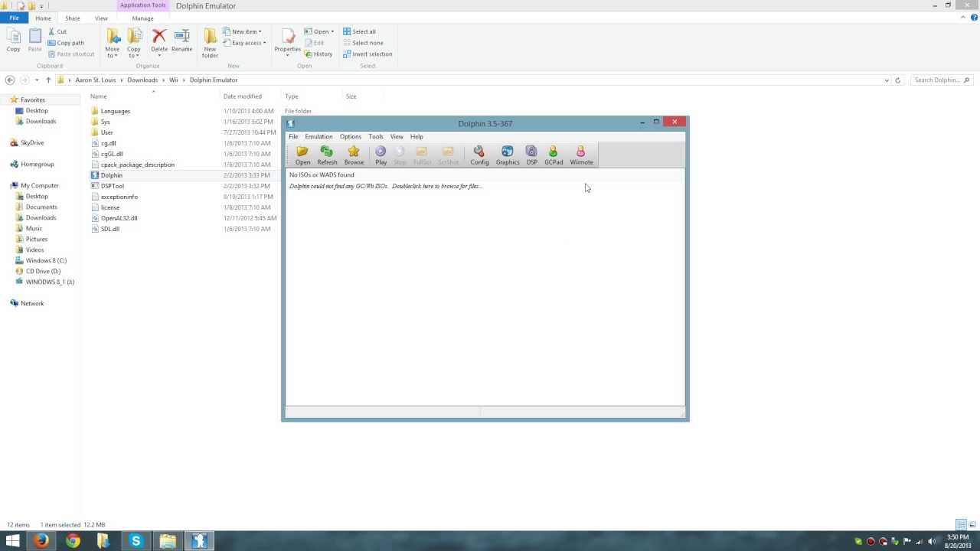980x551 pixels.
Task: Click Cut in Explorer ribbon
Action: tap(57, 31)
